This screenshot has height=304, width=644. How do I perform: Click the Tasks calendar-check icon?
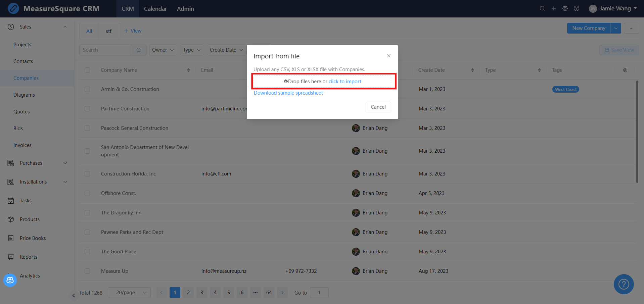pos(11,201)
